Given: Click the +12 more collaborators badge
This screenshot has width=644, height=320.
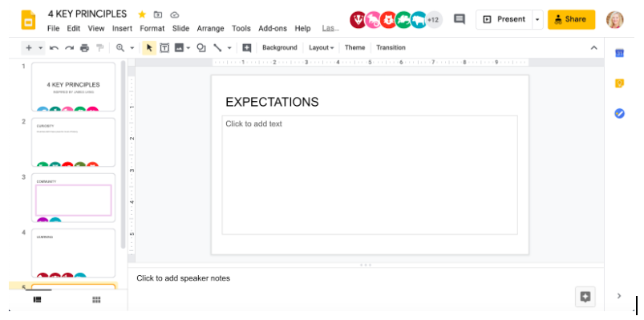Looking at the screenshot, I should [x=434, y=20].
